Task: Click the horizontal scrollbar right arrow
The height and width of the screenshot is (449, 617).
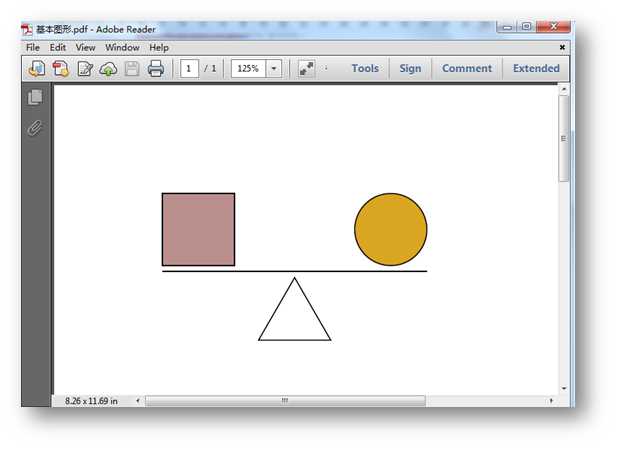Action: [x=551, y=401]
